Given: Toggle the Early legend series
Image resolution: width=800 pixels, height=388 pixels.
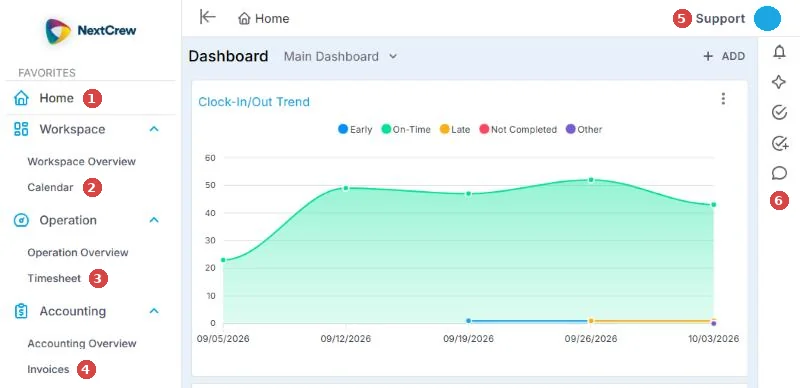Looking at the screenshot, I should coord(355,129).
